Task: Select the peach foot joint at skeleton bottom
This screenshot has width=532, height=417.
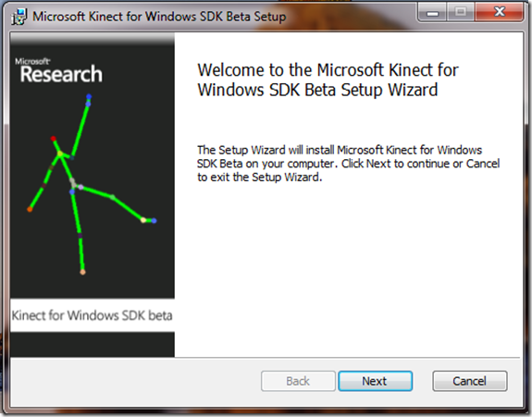Action: pyautogui.click(x=82, y=272)
